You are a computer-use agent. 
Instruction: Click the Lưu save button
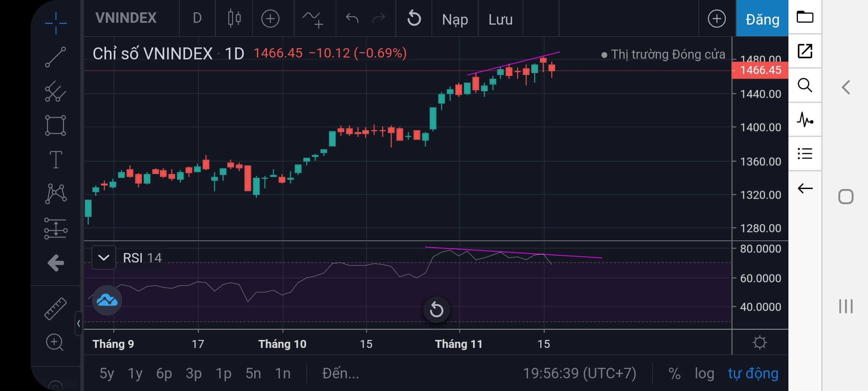501,20
